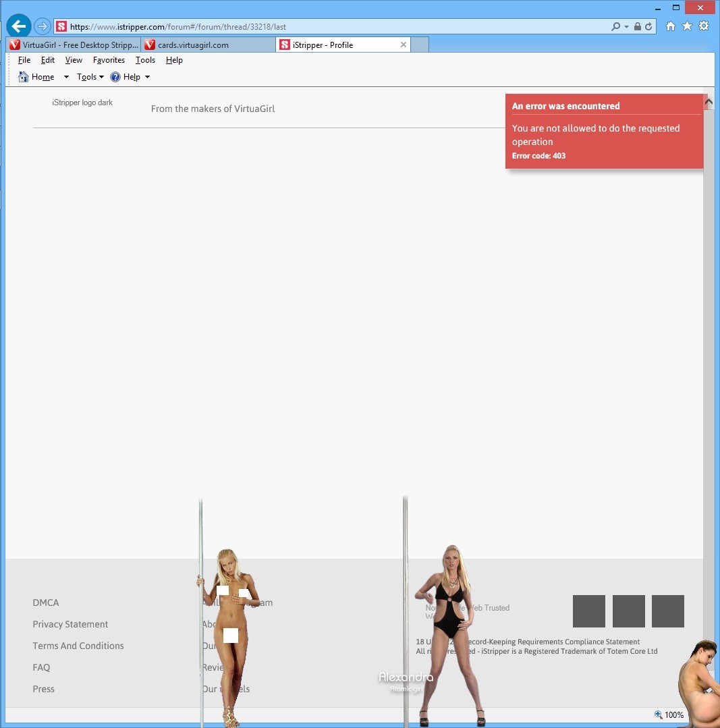Click the Refresh icon in address bar
The image size is (720, 728).
(648, 27)
